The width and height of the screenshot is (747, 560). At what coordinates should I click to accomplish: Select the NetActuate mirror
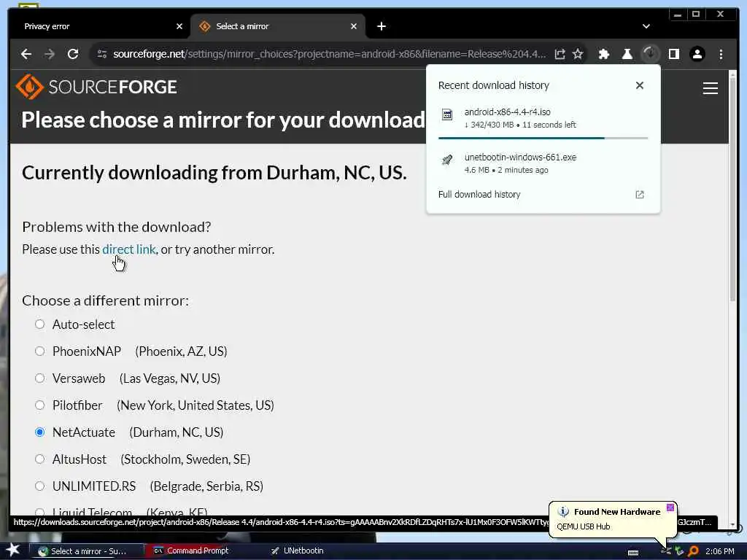[x=39, y=432]
